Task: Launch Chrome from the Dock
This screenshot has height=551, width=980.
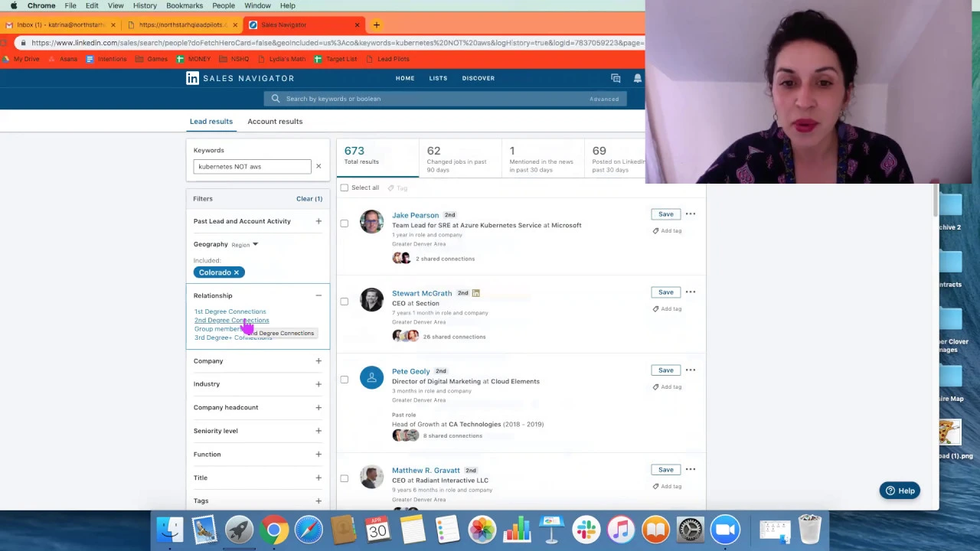Action: (273, 530)
